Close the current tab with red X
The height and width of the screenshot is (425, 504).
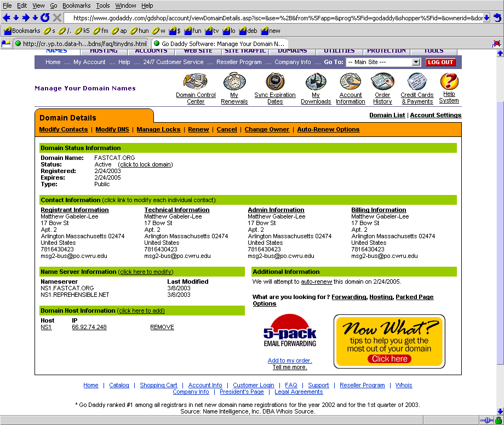coord(497,43)
